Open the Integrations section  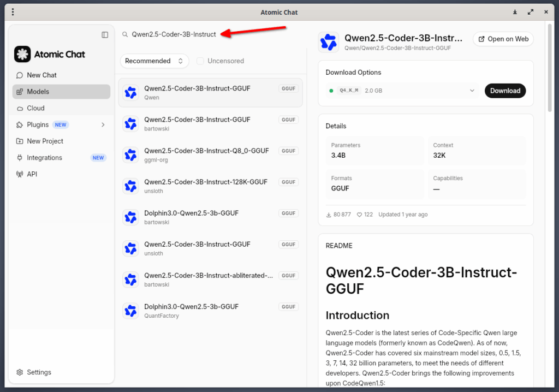pyautogui.click(x=61, y=158)
